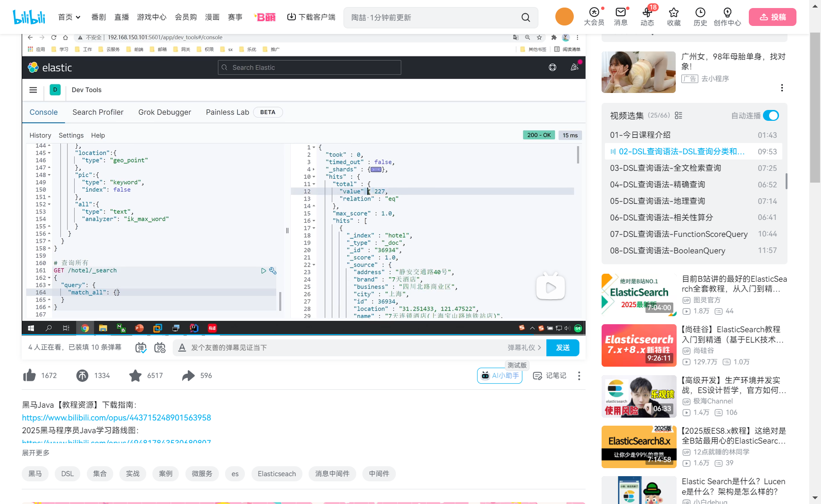Open the 首页 dropdown chevron
The height and width of the screenshot is (504, 821).
(x=78, y=17)
